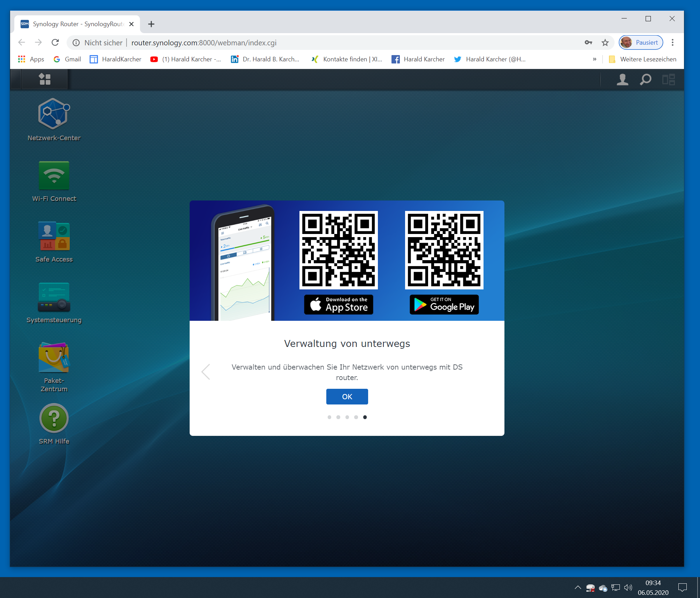Select the third carousel page dot
This screenshot has height=598, width=700.
click(x=347, y=417)
